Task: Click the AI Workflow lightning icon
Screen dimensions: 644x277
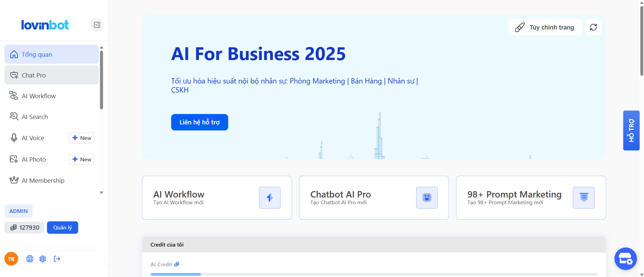Action: click(269, 198)
